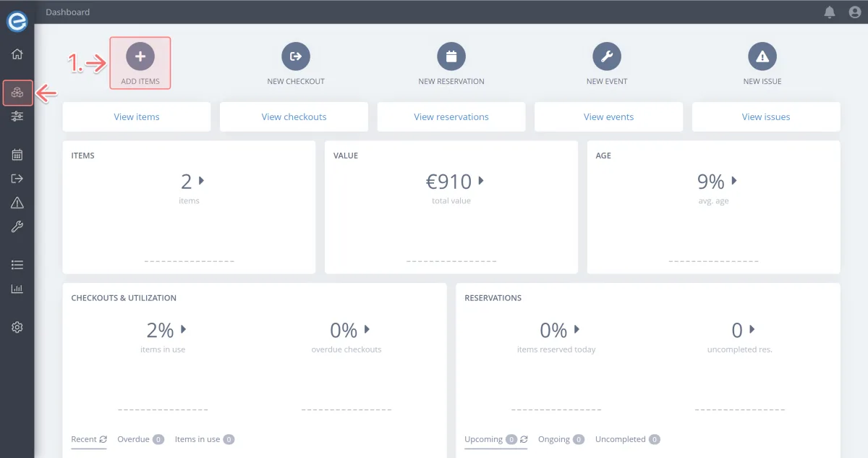Click the View reservations button

click(x=451, y=116)
